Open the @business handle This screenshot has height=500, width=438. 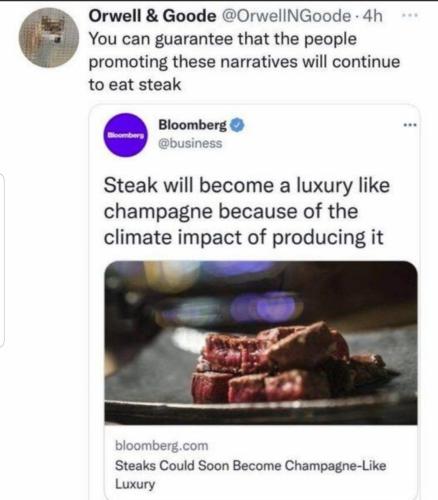pos(190,143)
